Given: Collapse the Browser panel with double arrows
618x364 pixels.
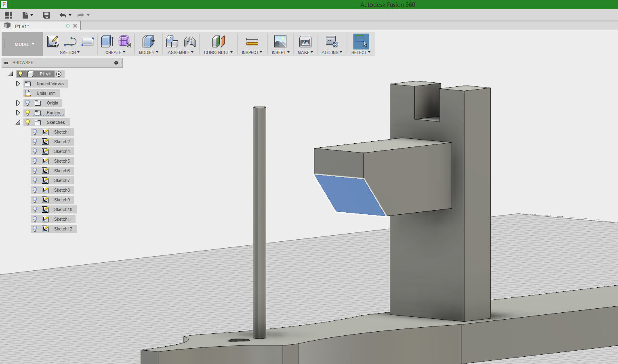Looking at the screenshot, I should click(x=6, y=63).
